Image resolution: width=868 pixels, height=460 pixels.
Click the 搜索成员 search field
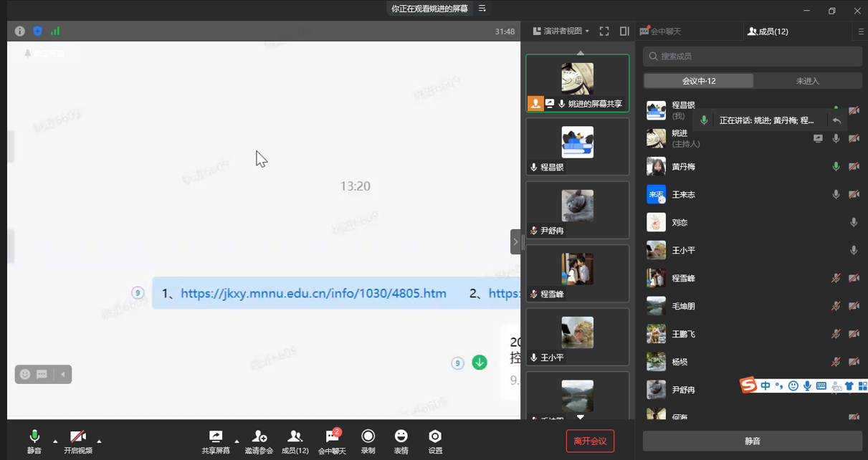(x=753, y=57)
